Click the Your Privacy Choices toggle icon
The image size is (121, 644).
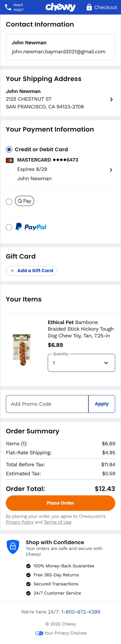(39, 633)
